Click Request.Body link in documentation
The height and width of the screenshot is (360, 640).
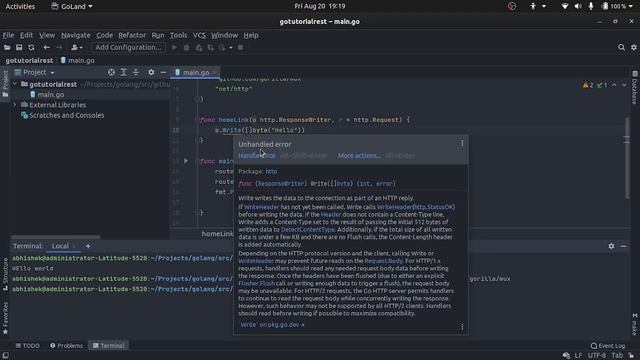383,261
